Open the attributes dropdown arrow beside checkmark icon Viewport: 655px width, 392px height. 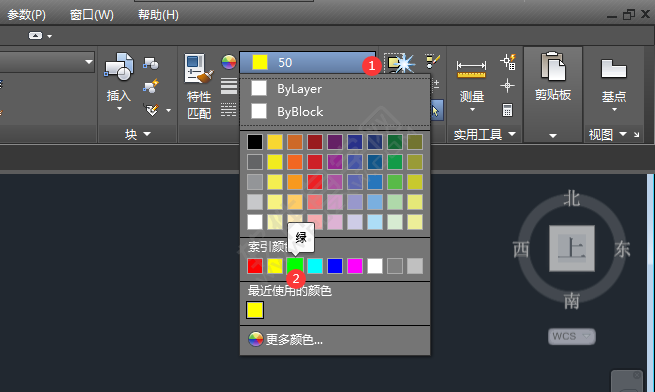pyautogui.click(x=168, y=111)
